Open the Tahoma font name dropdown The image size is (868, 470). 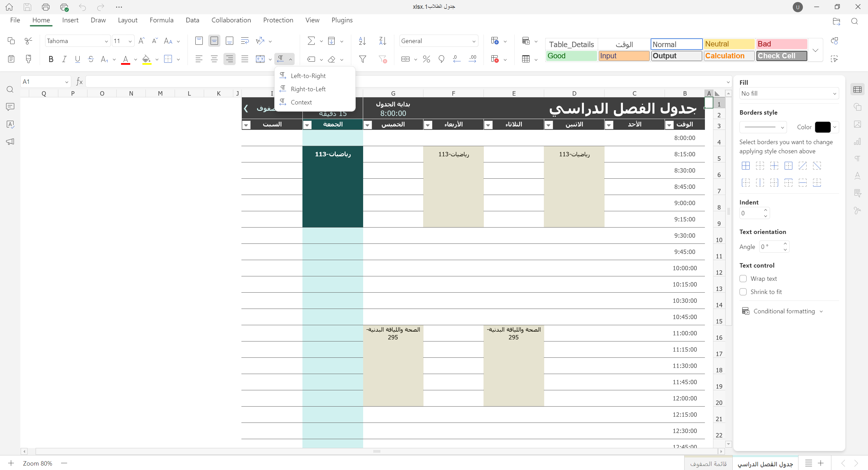click(x=77, y=41)
